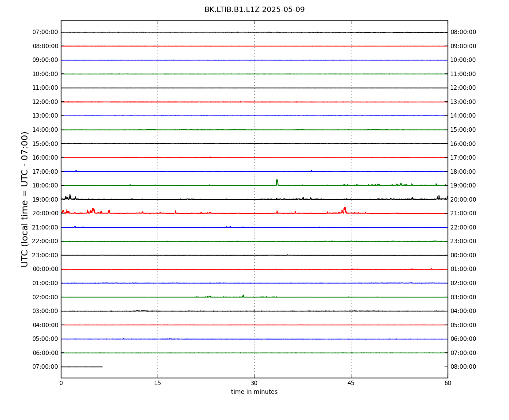Click the 60 tick label on the x-axis

pos(447,383)
